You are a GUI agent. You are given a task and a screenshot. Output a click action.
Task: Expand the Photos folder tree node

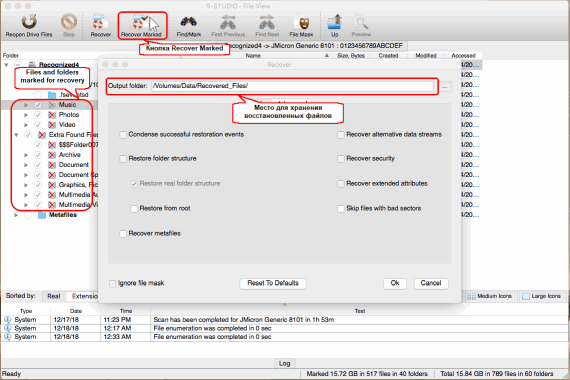26,115
